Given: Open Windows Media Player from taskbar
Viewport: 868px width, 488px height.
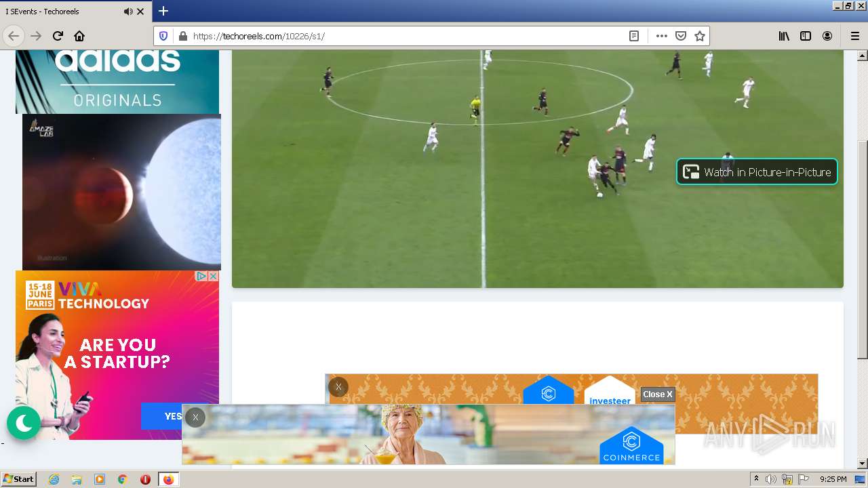Looking at the screenshot, I should coord(100,479).
